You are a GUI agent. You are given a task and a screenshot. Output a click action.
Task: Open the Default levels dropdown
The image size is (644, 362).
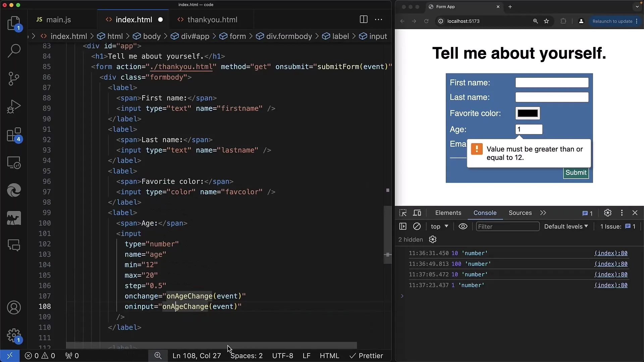566,227
